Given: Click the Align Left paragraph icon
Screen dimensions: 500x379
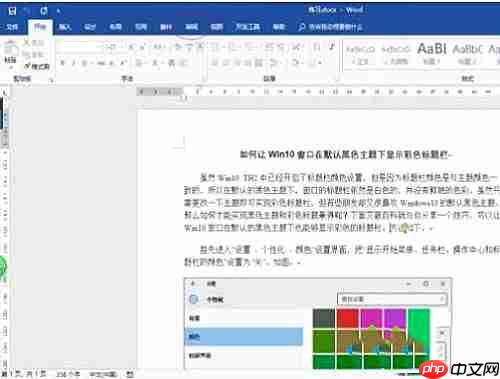Looking at the screenshot, I should pos(215,63).
